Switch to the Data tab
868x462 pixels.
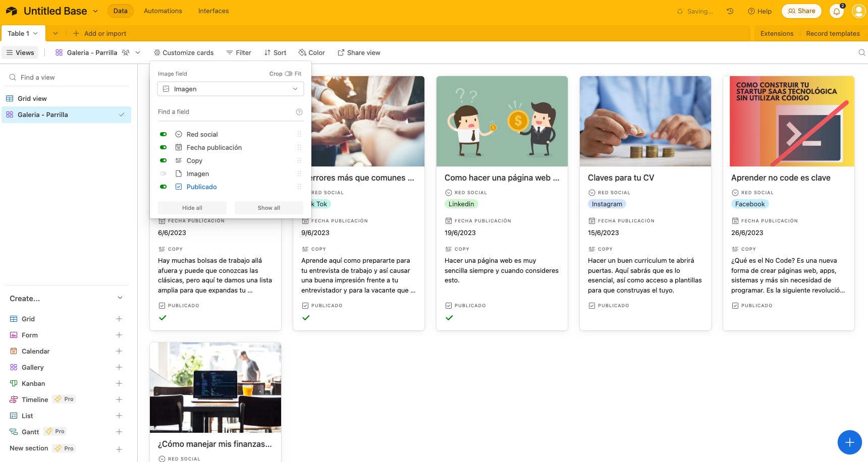tap(120, 11)
